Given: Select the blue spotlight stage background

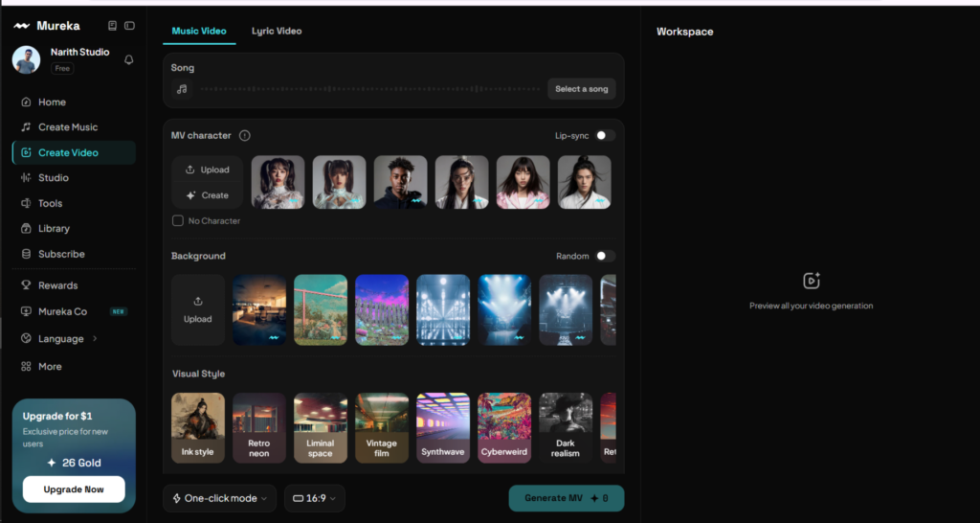Looking at the screenshot, I should click(x=504, y=309).
